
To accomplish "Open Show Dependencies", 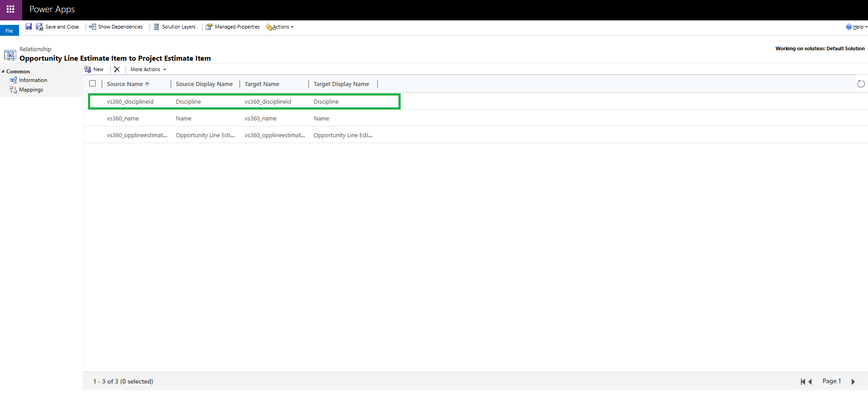I will (x=116, y=27).
